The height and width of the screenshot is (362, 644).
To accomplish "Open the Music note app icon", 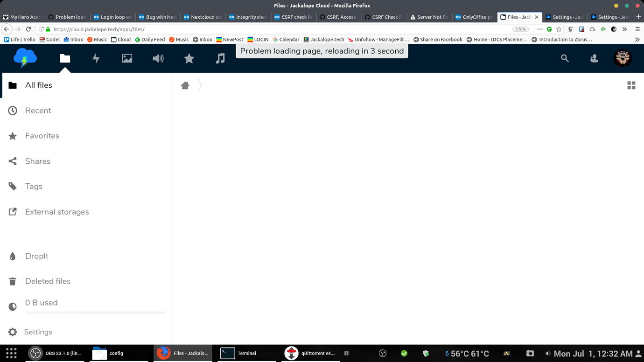I will point(220,58).
